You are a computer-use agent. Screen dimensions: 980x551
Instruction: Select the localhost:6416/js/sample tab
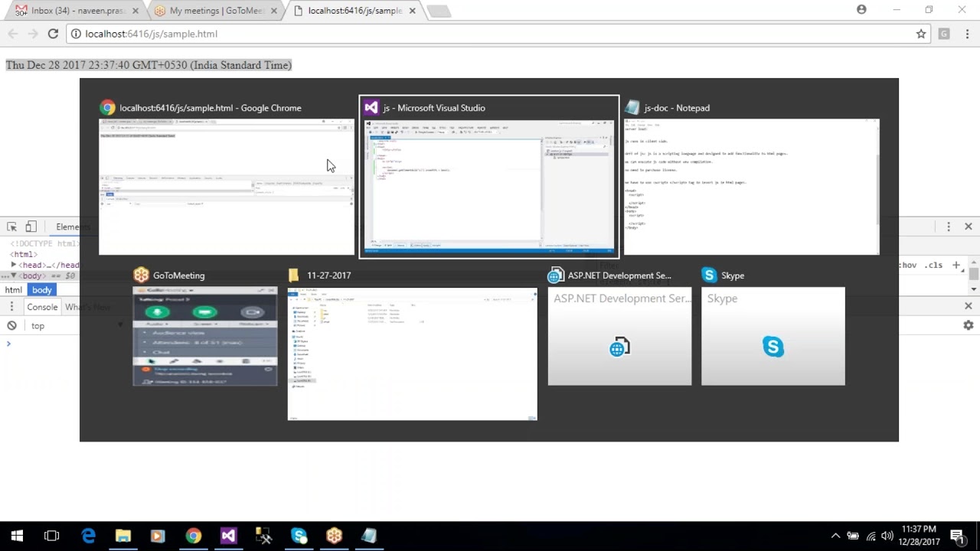[354, 11]
